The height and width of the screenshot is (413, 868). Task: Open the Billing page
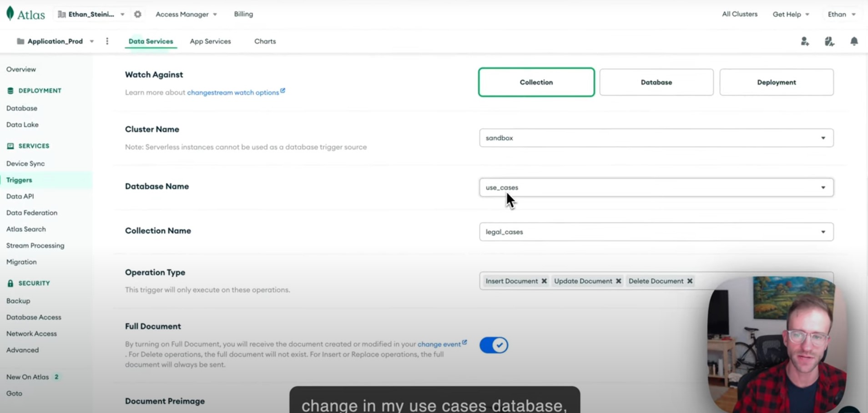(243, 14)
